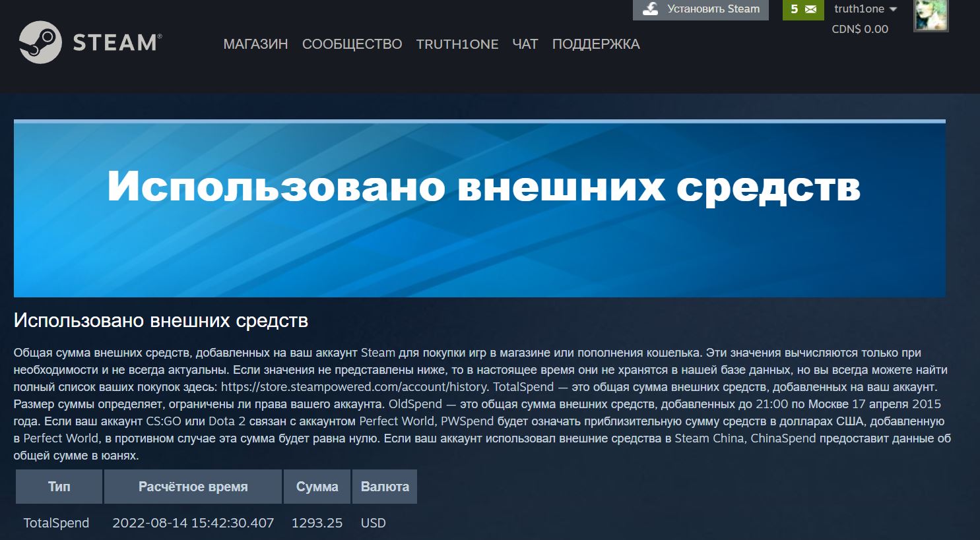Expand the truth1one account dropdown arrow
The width and height of the screenshot is (980, 540).
click(894, 9)
